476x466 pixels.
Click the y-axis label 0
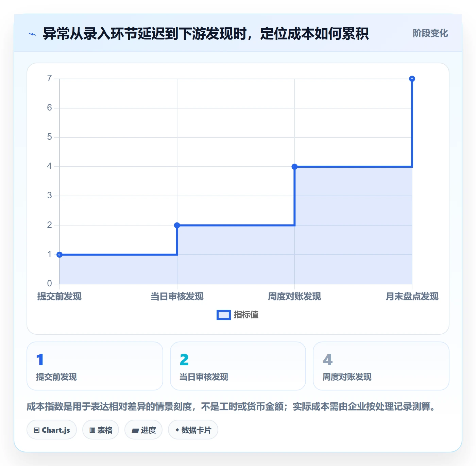50,283
